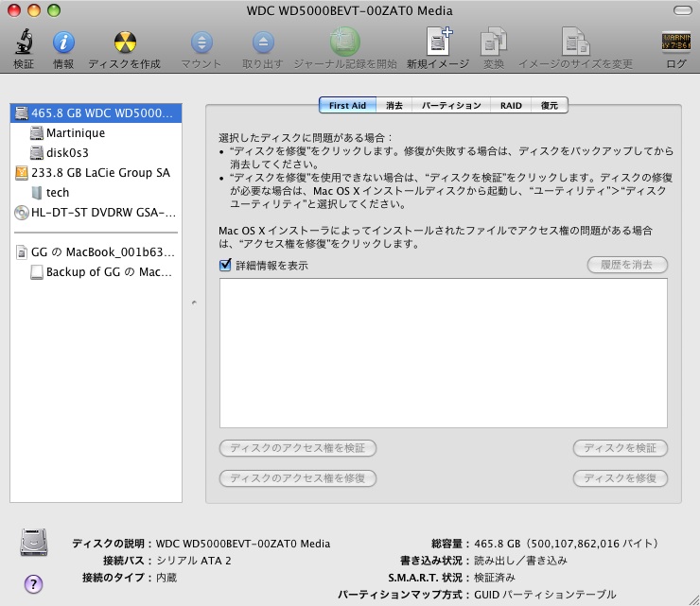Select the Backup of GG の Mac volume

click(x=96, y=271)
